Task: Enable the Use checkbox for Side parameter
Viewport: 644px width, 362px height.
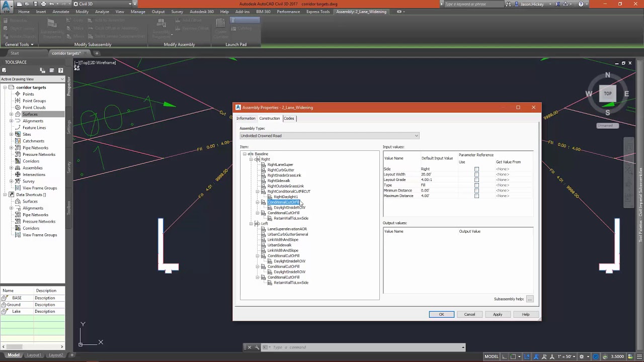Action: 476,169
